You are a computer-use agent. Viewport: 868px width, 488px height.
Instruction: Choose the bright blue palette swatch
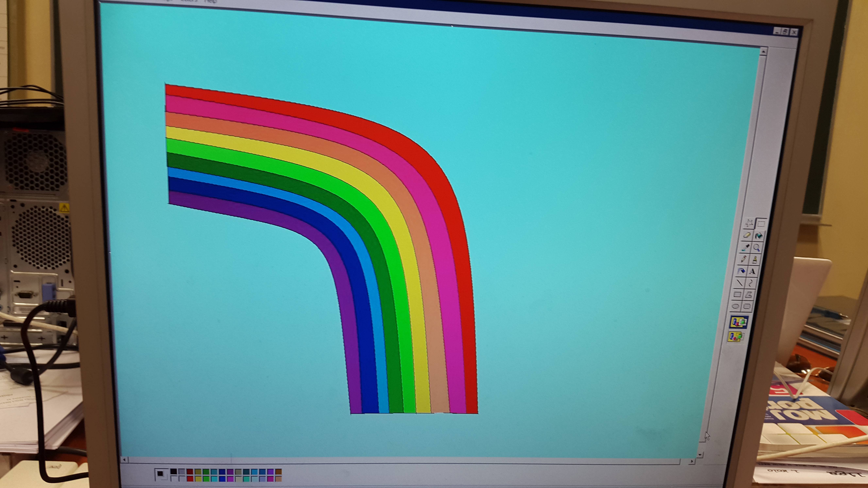[x=222, y=479]
